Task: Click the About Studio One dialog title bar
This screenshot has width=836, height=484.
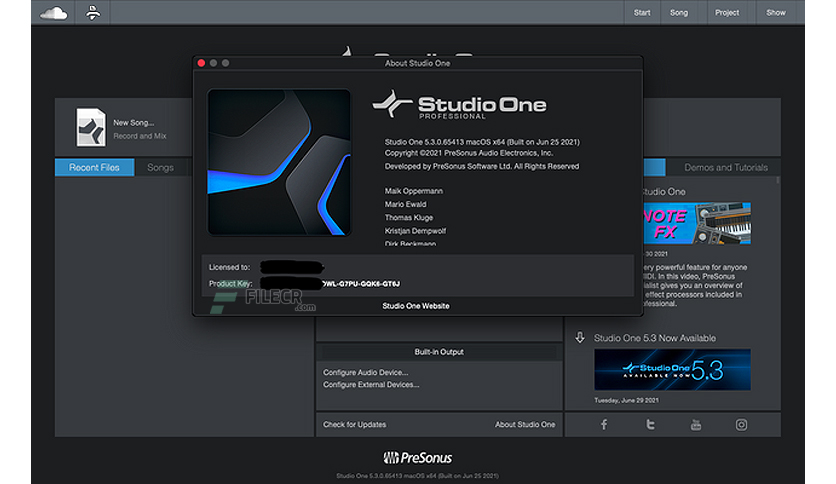Action: 417,63
